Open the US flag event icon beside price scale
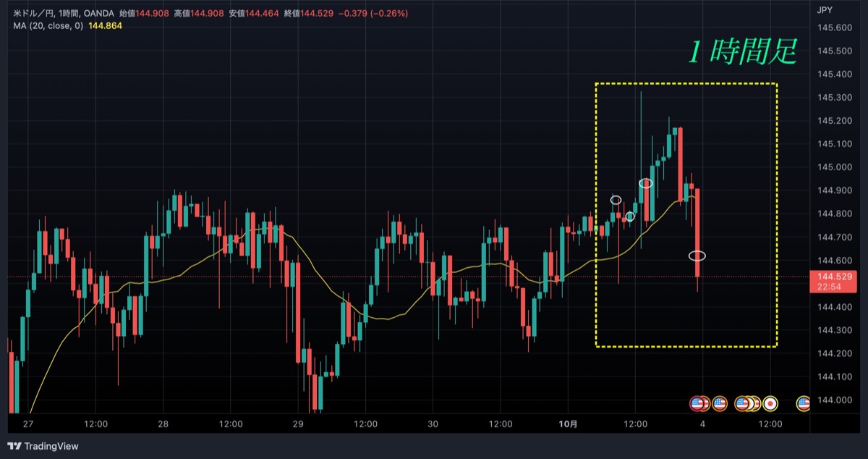 803,403
